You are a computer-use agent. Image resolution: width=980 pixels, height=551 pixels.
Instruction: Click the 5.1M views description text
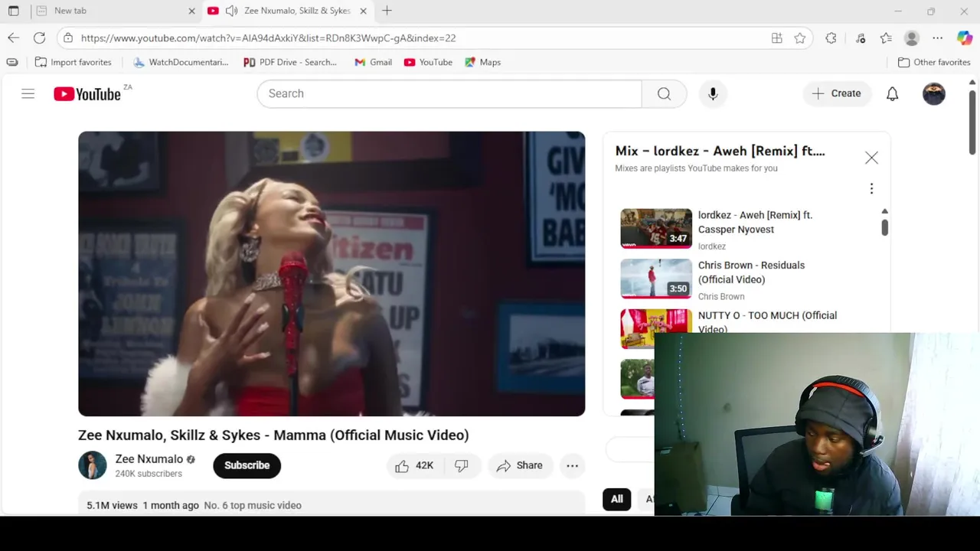click(112, 505)
